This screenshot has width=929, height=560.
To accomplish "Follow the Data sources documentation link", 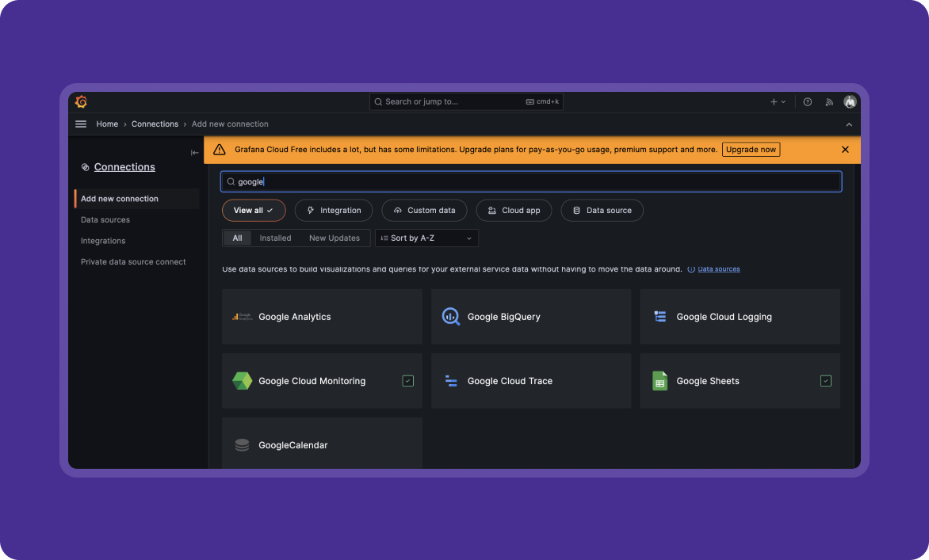I will coord(718,269).
